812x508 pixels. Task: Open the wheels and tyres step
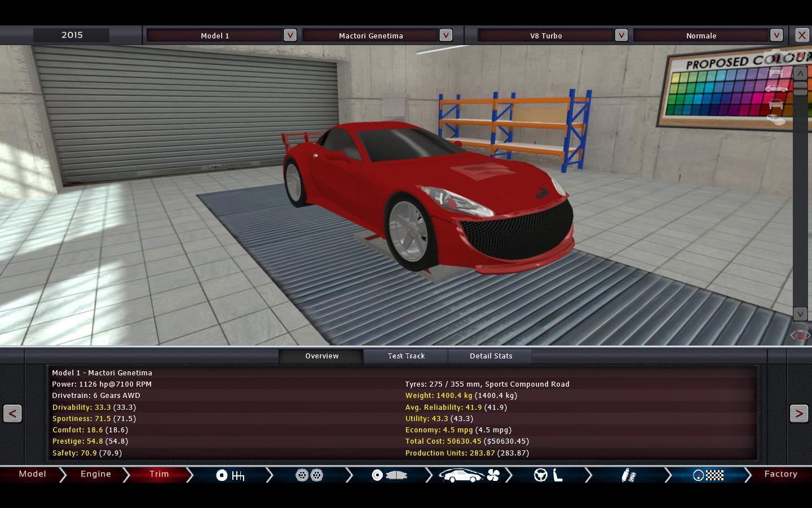309,475
